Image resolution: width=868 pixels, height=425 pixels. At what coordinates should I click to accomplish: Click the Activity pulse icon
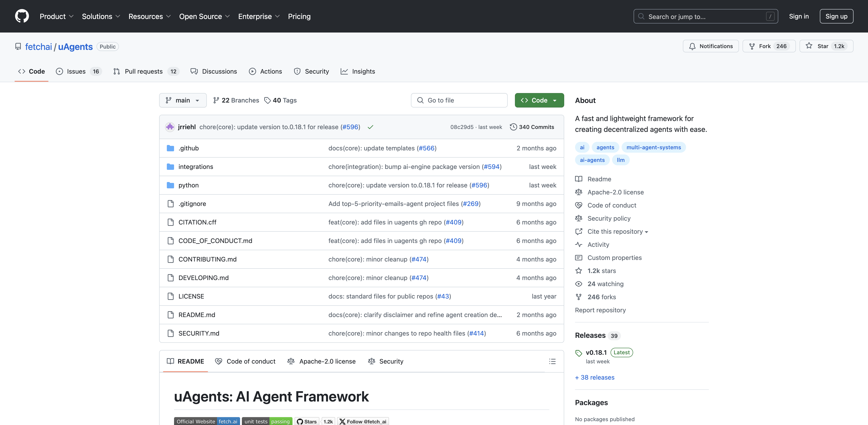[579, 245]
